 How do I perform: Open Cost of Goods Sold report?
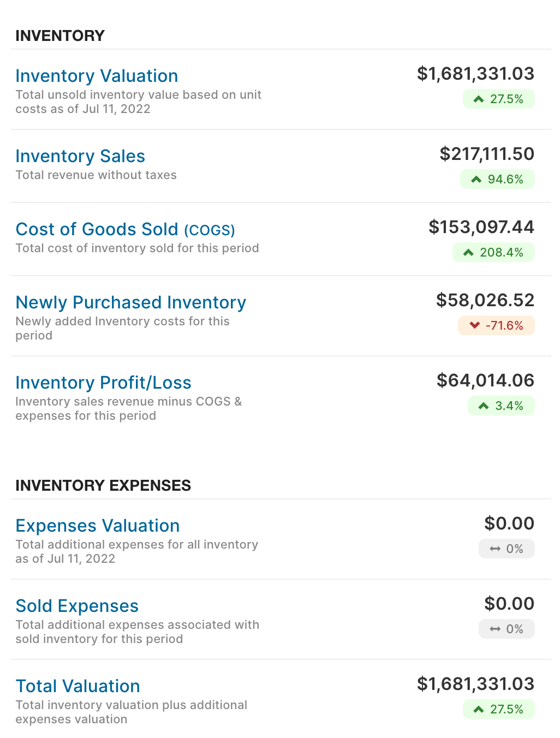(x=125, y=229)
